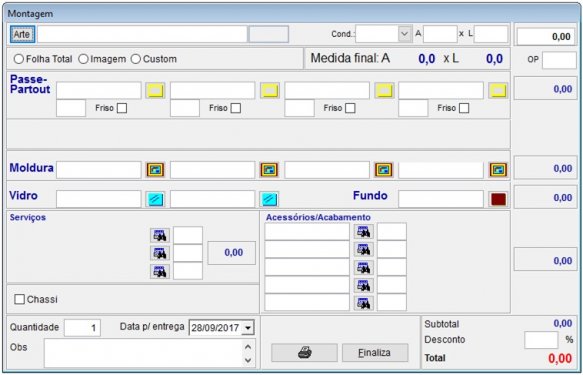Open the first Moldura frame picker icon
This screenshot has width=583, height=375.
tap(155, 170)
